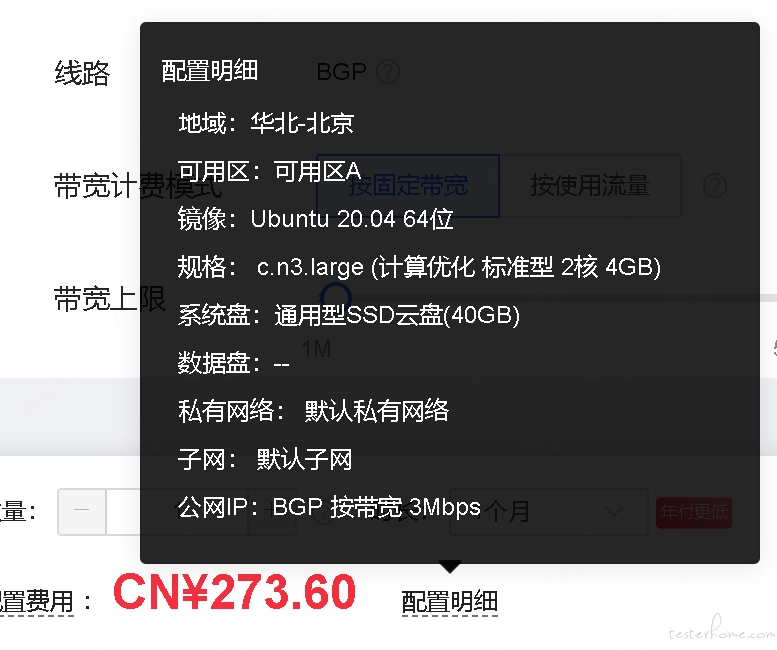Image resolution: width=777 pixels, height=650 pixels.
Task: Expand duration list via chevron arrow
Action: (614, 511)
